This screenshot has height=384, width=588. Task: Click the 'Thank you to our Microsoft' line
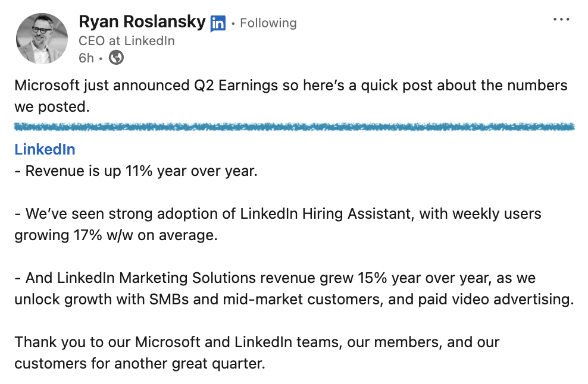257,342
